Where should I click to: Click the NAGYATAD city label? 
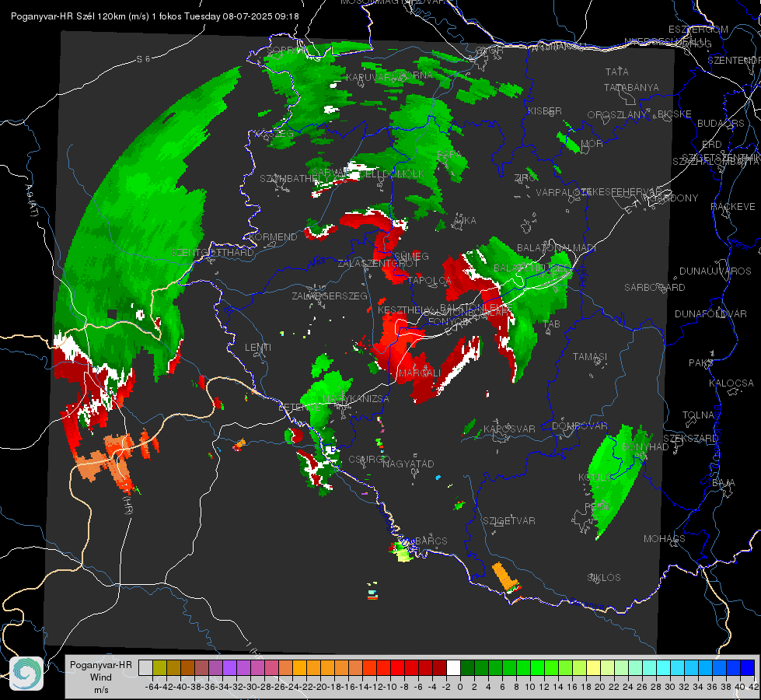click(408, 464)
